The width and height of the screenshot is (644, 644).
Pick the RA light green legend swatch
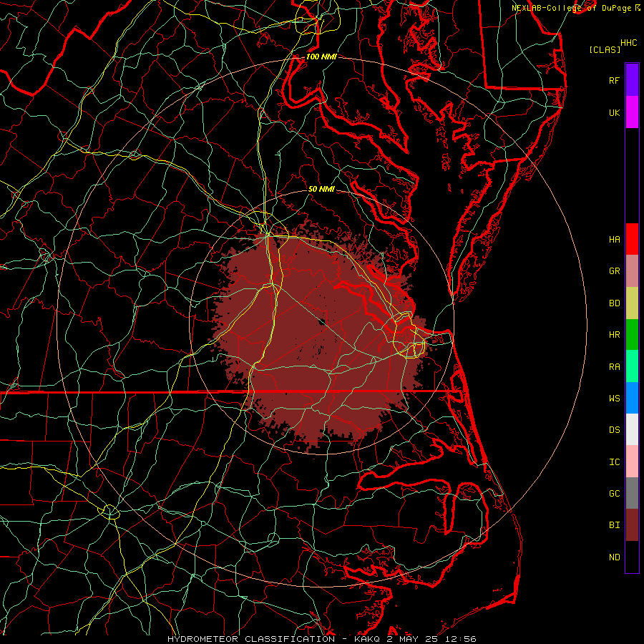(632, 366)
